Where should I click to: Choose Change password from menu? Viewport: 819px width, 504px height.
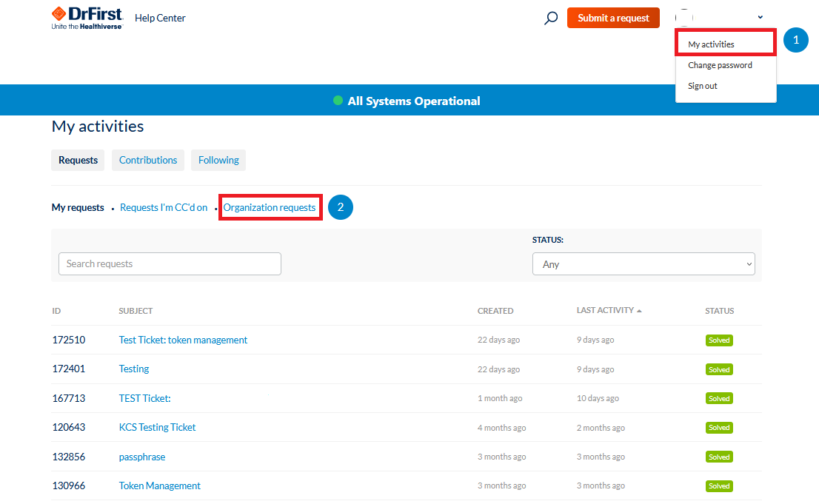click(720, 65)
